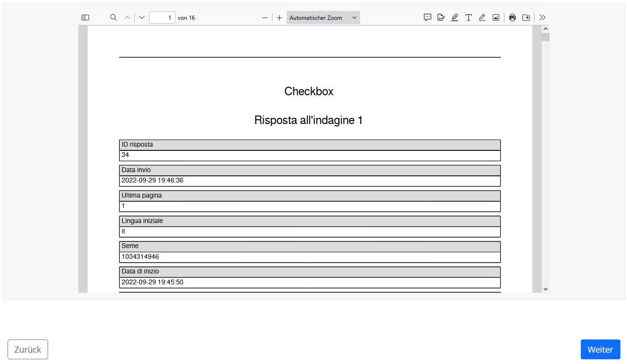Go to the next PDF page
This screenshot has height=364, width=627.
[142, 17]
